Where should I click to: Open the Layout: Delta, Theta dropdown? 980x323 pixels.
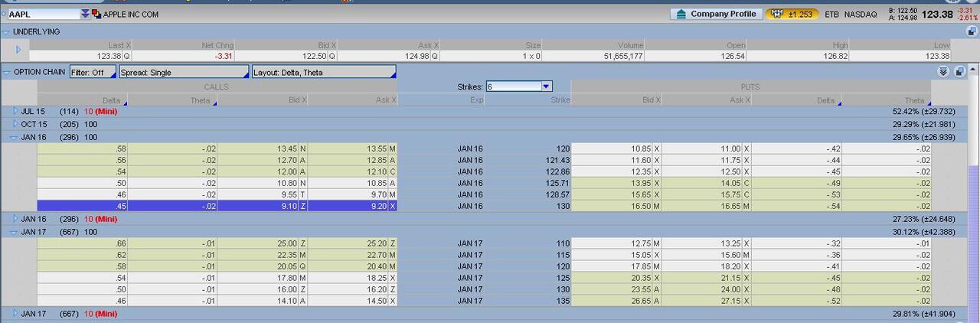(x=325, y=72)
